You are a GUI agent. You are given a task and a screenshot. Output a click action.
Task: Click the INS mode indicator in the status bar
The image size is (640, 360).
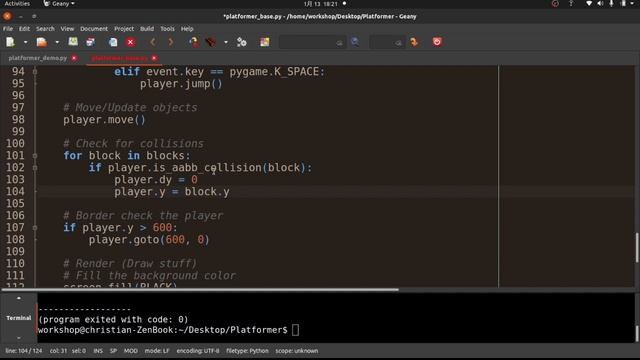click(98, 351)
